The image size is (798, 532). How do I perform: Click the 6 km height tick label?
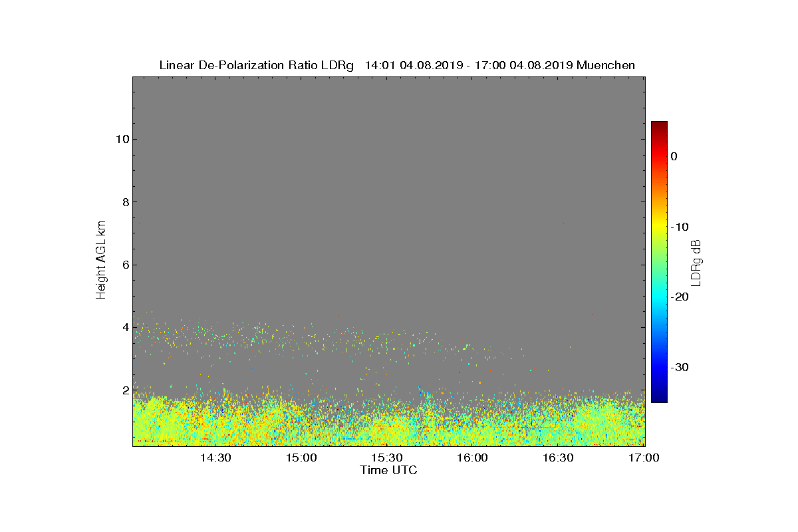[125, 265]
